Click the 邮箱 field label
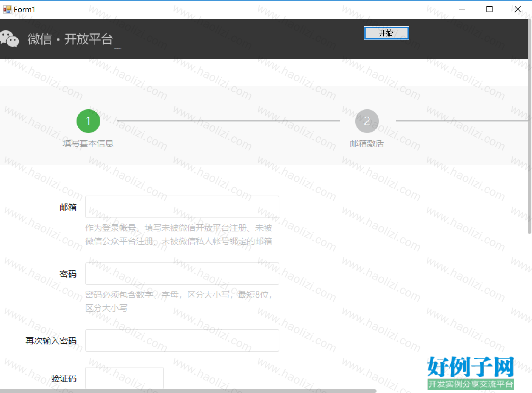Screen dimensions: 532x393 click(x=68, y=207)
